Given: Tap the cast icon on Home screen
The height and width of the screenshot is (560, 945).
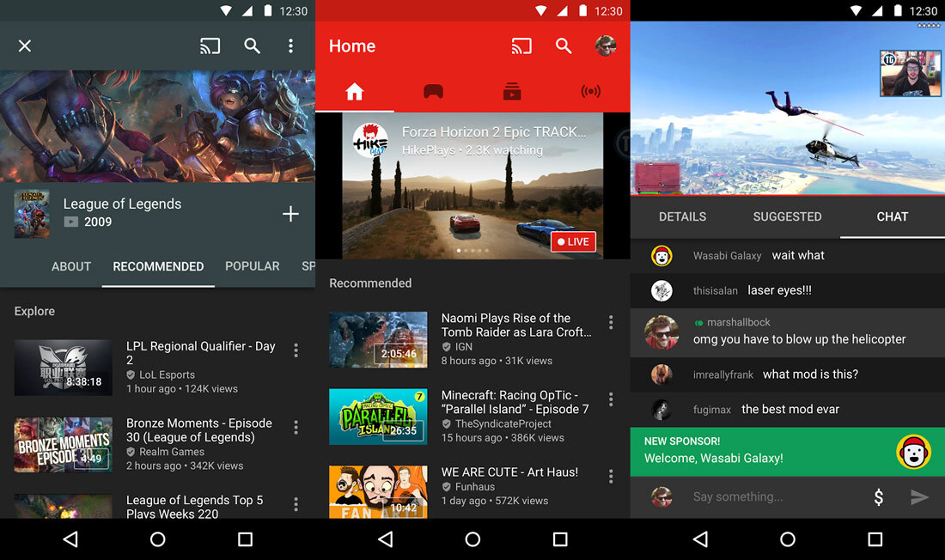Looking at the screenshot, I should pos(521,46).
